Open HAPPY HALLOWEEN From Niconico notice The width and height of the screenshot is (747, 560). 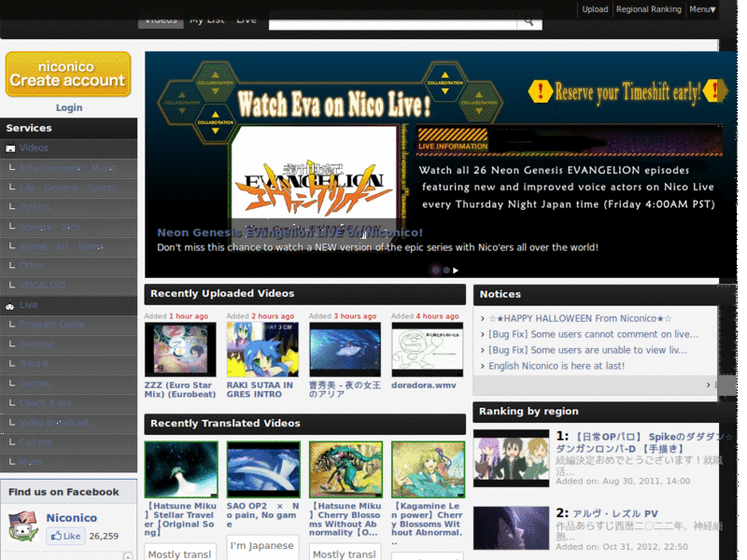(580, 318)
